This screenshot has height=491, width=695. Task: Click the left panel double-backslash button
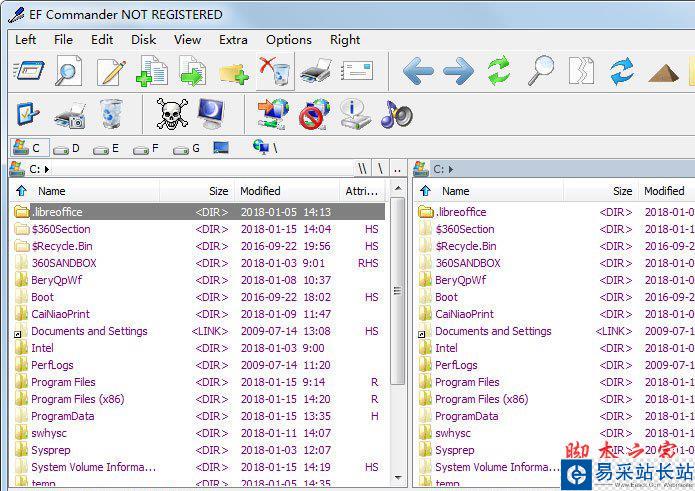tap(363, 169)
